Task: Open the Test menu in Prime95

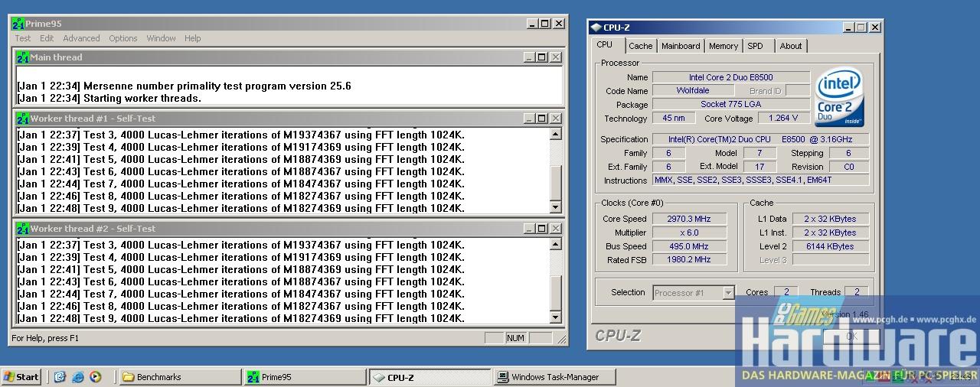Action: click(23, 38)
